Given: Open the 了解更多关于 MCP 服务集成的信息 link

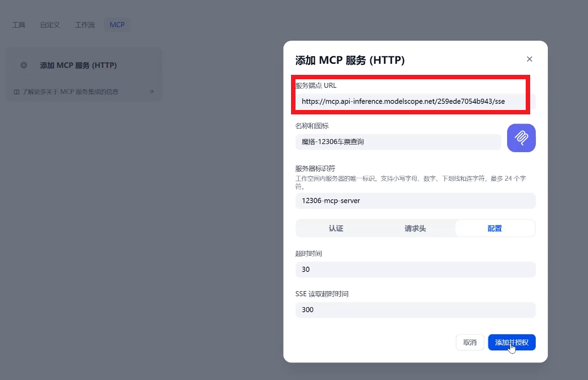Looking at the screenshot, I should 70,92.
